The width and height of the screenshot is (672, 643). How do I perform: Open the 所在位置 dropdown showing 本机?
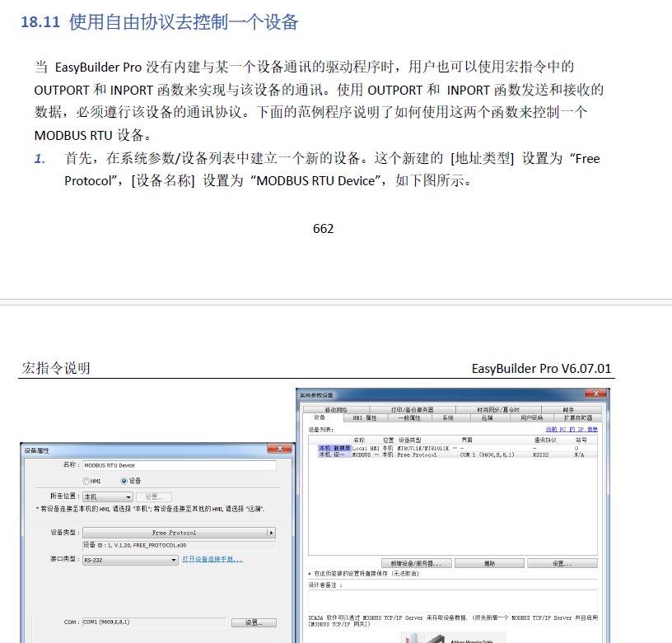pyautogui.click(x=107, y=497)
